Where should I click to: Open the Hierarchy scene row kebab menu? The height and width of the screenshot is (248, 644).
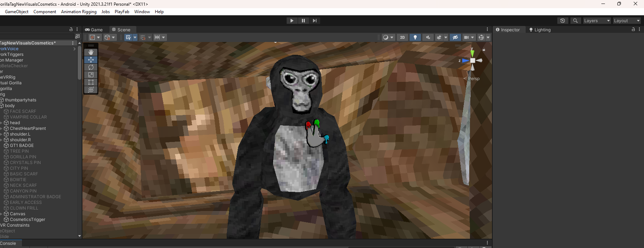click(73, 43)
